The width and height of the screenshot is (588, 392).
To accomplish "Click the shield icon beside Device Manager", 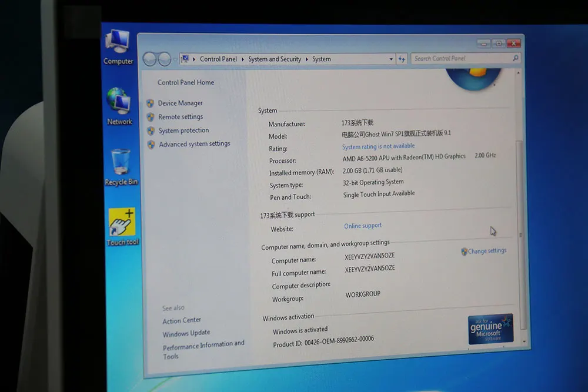I will coord(151,103).
